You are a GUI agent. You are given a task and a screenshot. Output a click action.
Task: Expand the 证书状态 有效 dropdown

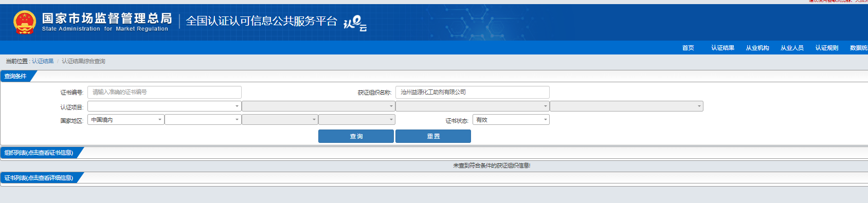(x=511, y=120)
